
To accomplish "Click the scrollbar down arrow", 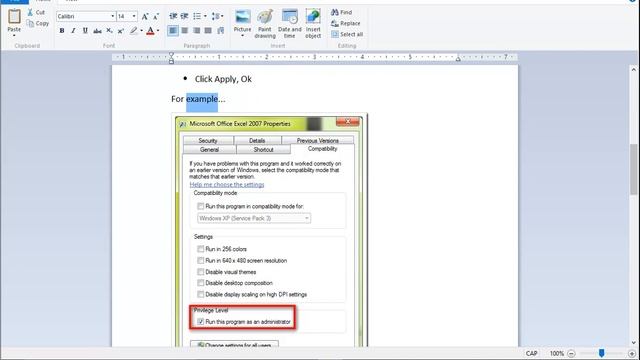I will (633, 343).
